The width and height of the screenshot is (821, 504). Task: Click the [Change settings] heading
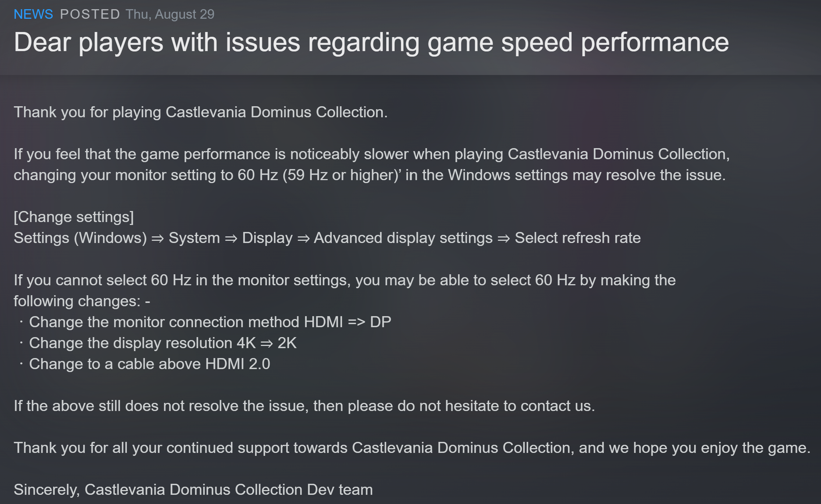point(74,217)
